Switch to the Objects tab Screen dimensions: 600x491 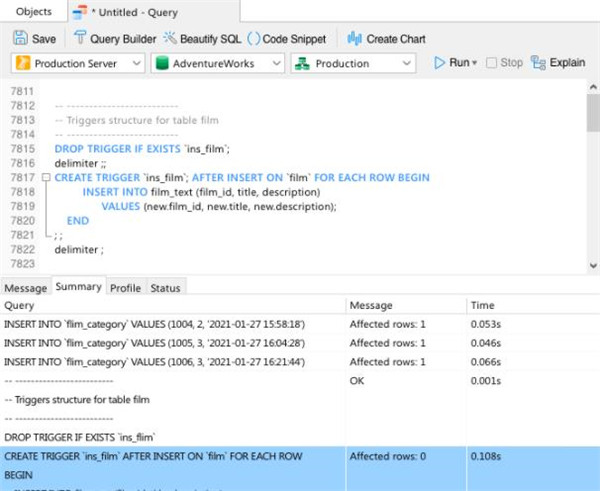point(33,11)
